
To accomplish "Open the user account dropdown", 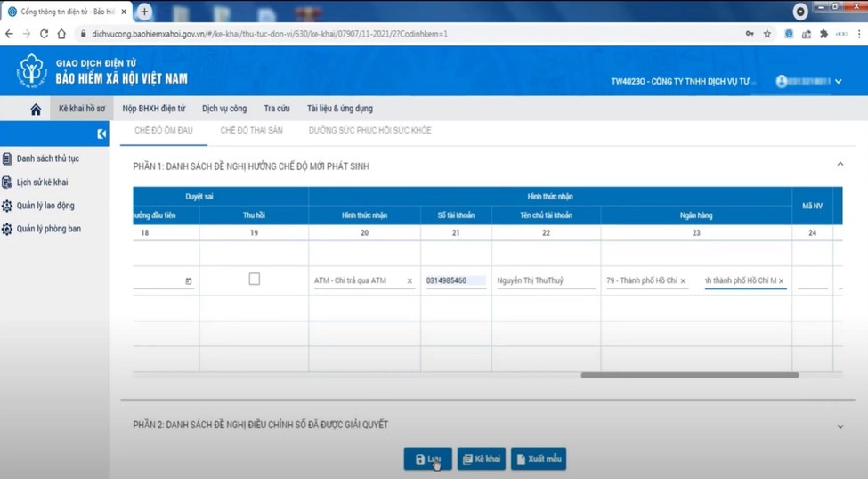I will (808, 82).
